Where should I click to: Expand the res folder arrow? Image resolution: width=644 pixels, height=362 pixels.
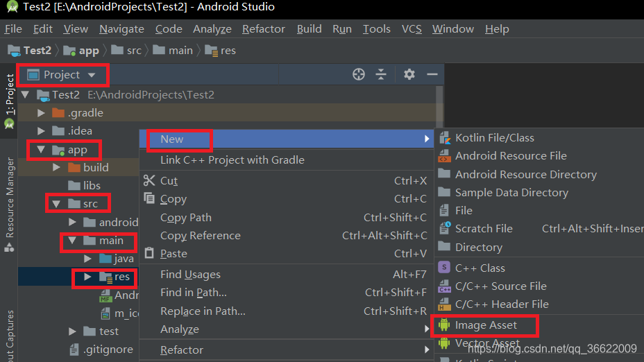[88, 277]
